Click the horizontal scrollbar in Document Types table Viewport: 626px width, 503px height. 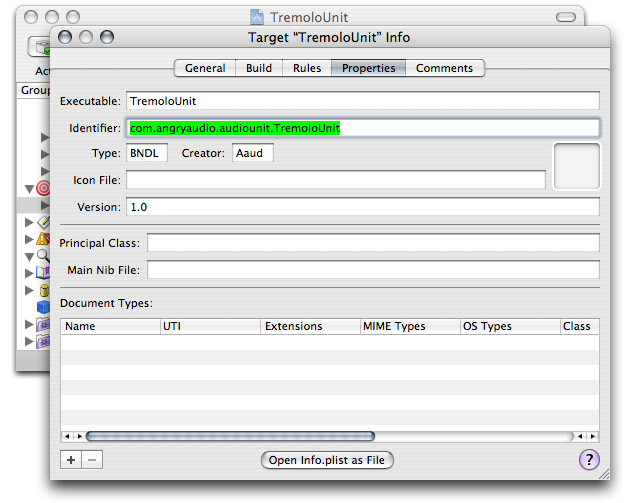click(230, 436)
